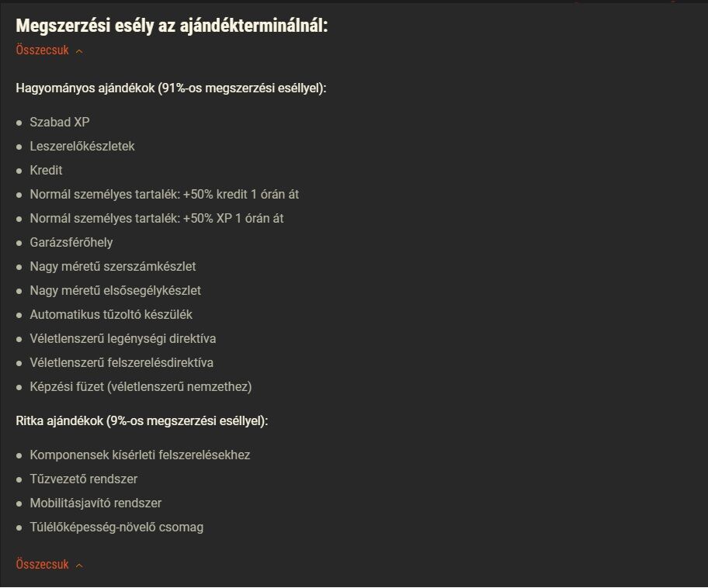Viewport: 708px width, 588px height.
Task: Click the chevron arrow after the final Összecsuk
Action: 79,566
